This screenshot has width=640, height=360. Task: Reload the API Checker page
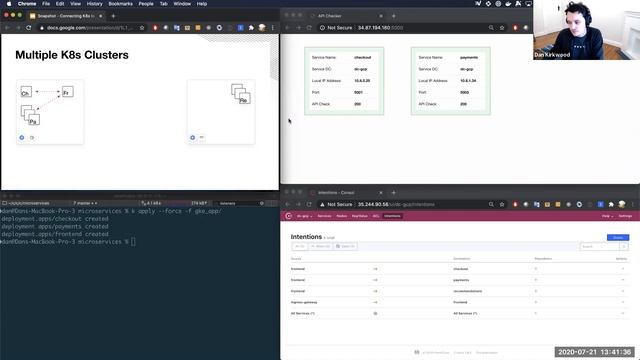pos(309,28)
